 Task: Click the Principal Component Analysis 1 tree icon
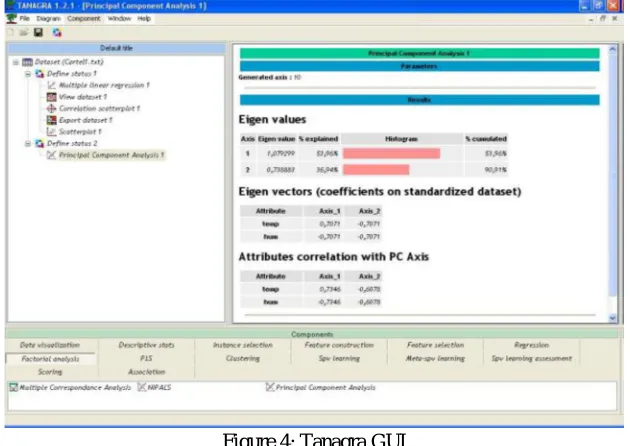click(51, 155)
